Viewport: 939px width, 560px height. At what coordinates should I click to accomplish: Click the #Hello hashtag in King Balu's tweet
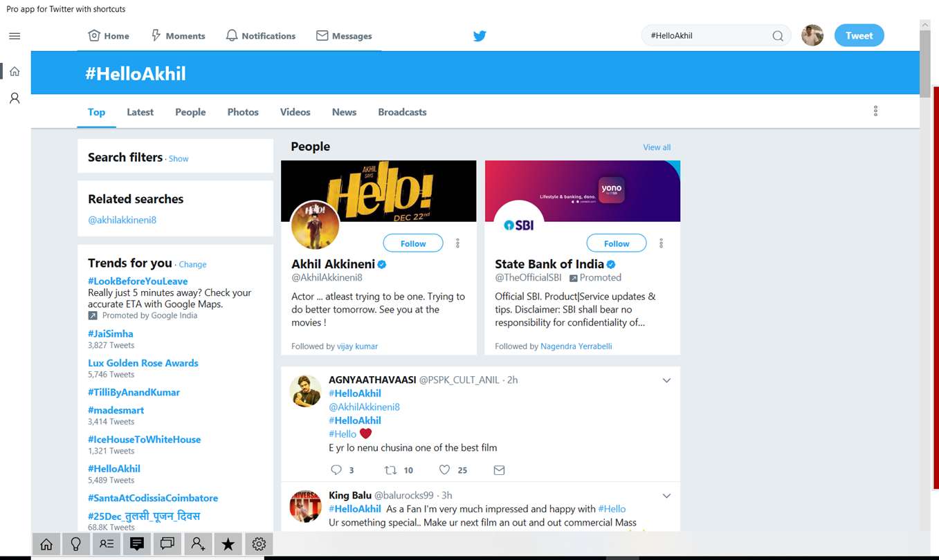pyautogui.click(x=612, y=509)
